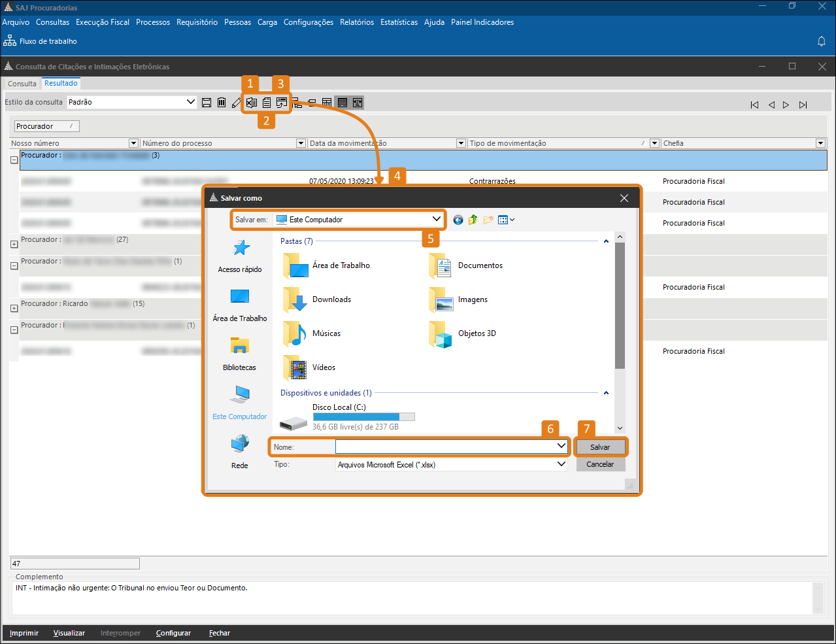Go to the last record with the navigation arrow
This screenshot has height=644, width=836.
tap(803, 105)
